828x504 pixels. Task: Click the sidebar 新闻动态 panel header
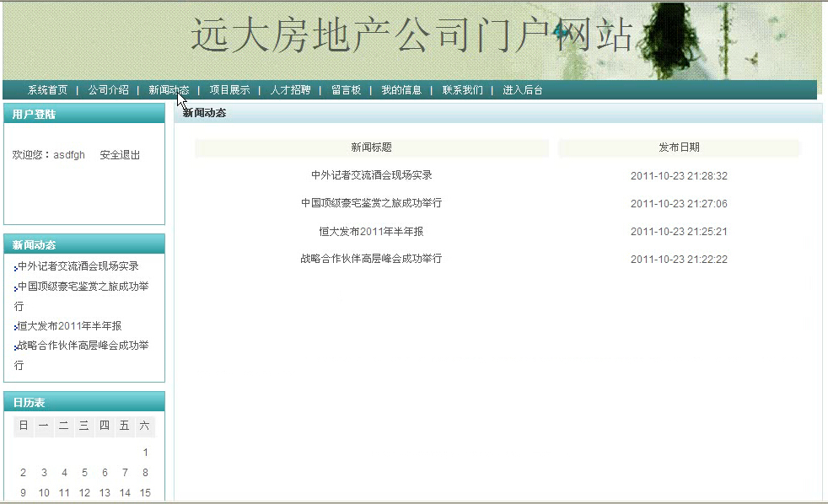click(84, 244)
